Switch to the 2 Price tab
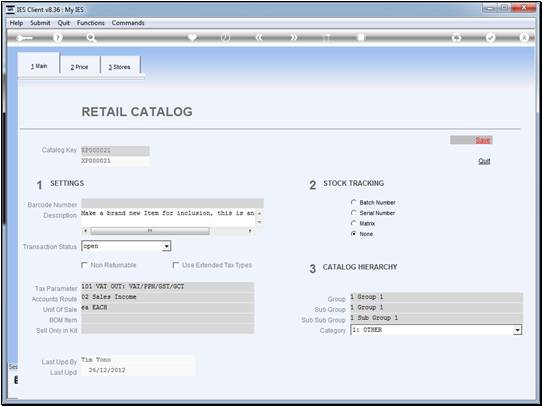Screen dimensions: 542x406 coord(80,67)
